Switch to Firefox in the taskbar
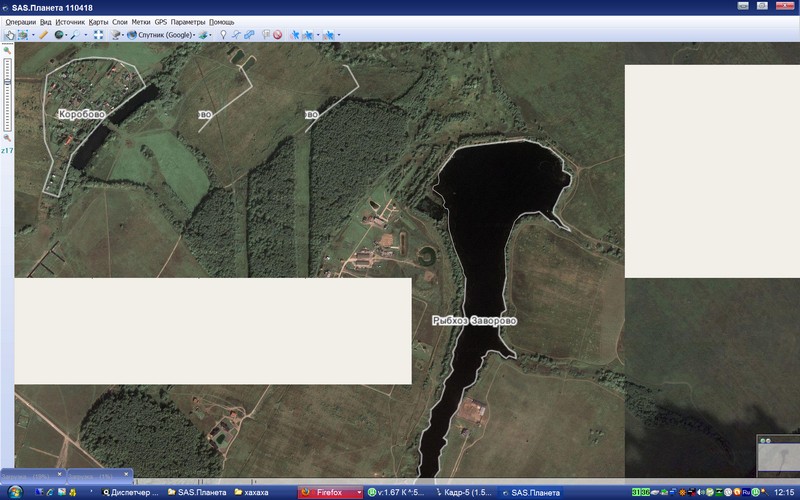The width and height of the screenshot is (800, 500). [x=328, y=492]
